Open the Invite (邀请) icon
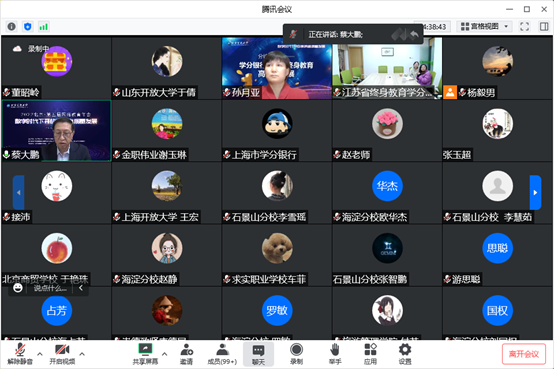Viewport: 554px width, 369px height. [187, 354]
